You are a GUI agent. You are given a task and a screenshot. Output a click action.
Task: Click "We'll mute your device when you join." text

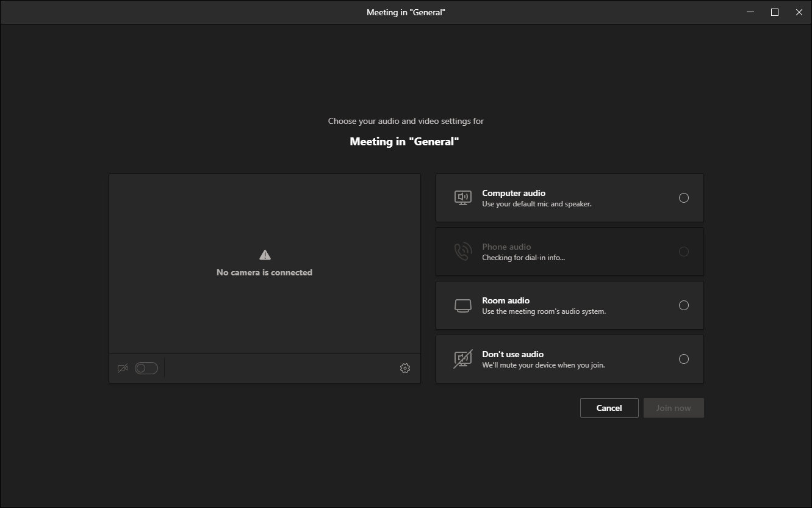[544, 365]
